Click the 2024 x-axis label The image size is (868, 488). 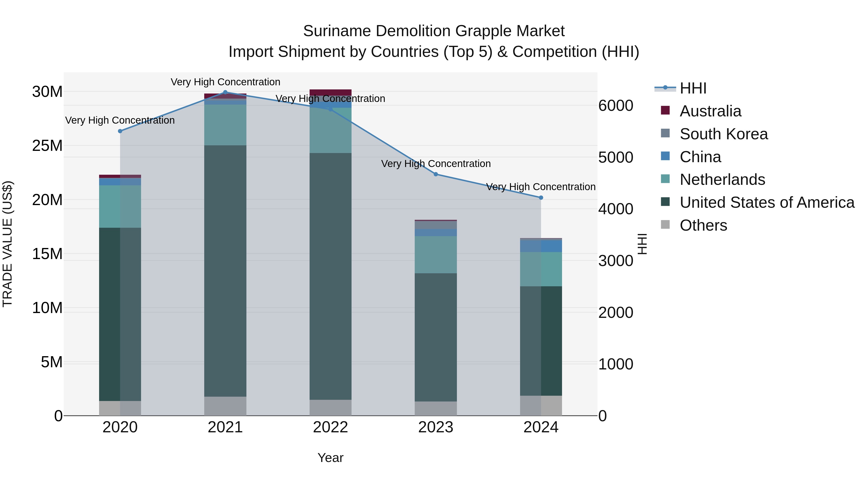tap(541, 427)
